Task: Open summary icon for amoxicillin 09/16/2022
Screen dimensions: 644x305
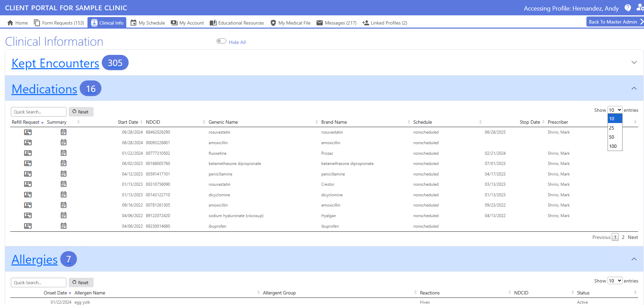Action: pyautogui.click(x=64, y=205)
